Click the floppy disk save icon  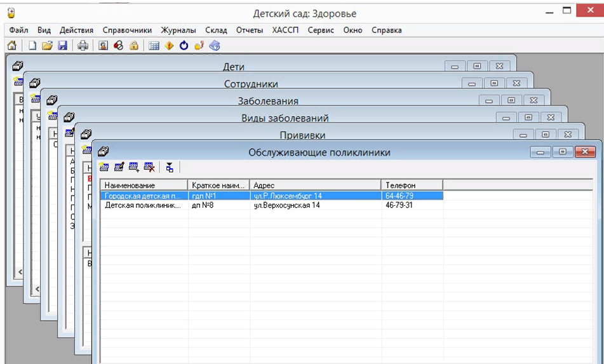point(62,46)
